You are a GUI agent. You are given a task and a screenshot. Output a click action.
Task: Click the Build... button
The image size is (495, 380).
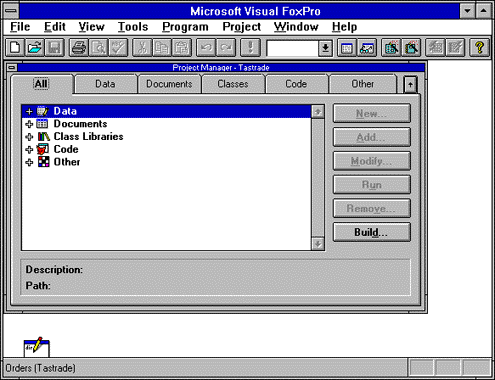click(371, 232)
